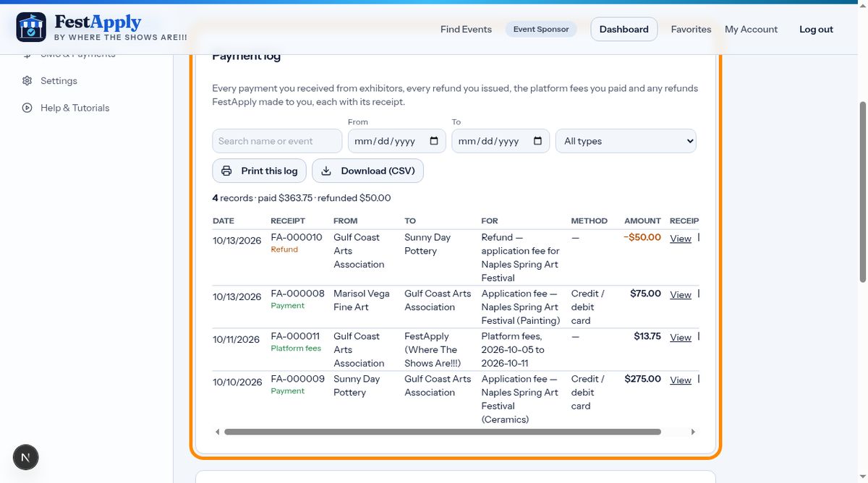Click Log out
This screenshot has height=483, width=868.
click(816, 30)
